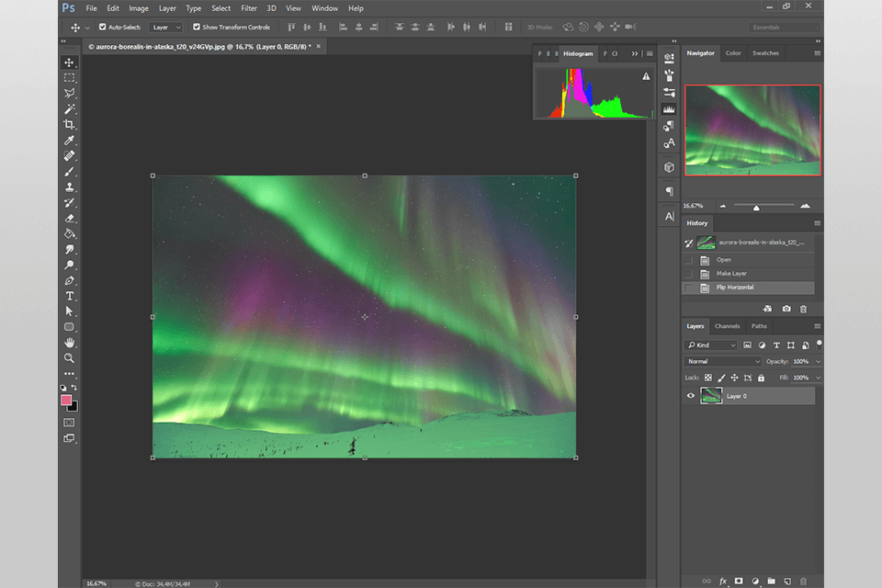The image size is (882, 588).
Task: Create a new layer group folder
Action: pyautogui.click(x=771, y=582)
